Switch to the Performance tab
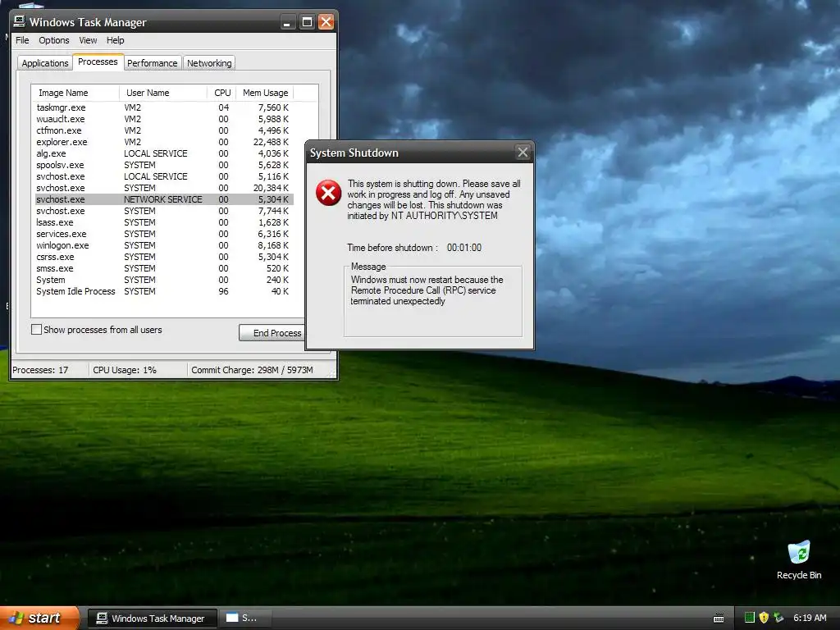840x630 pixels. coord(152,63)
